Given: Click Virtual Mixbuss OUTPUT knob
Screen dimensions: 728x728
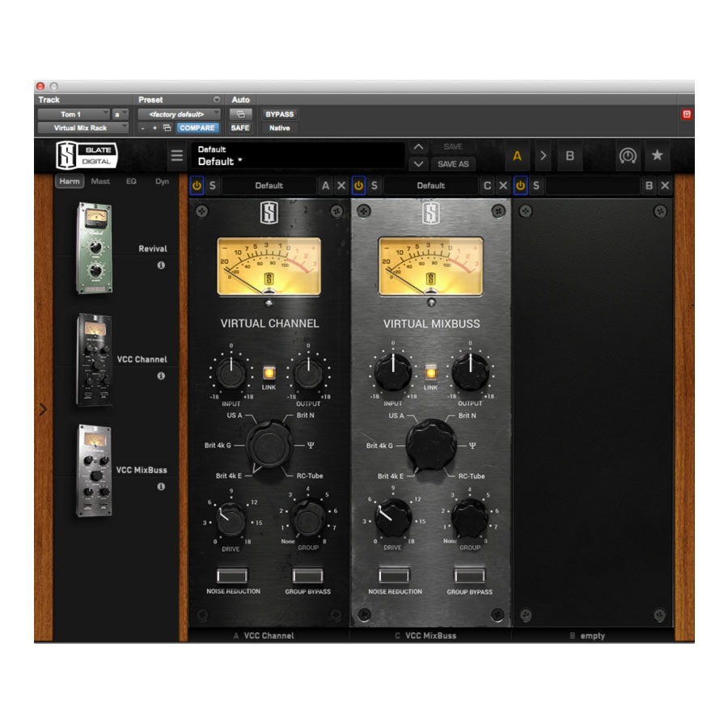Looking at the screenshot, I should [470, 372].
